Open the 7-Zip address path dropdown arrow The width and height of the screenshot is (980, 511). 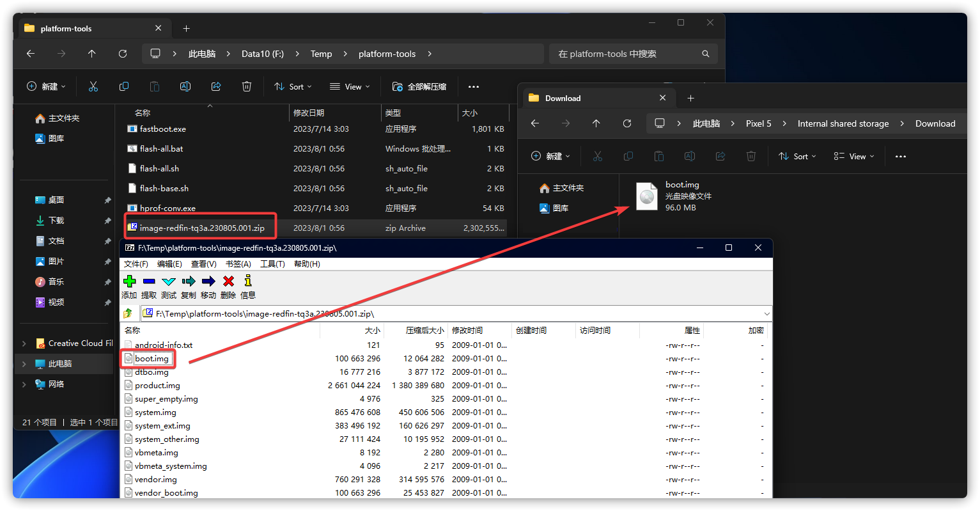tap(766, 313)
